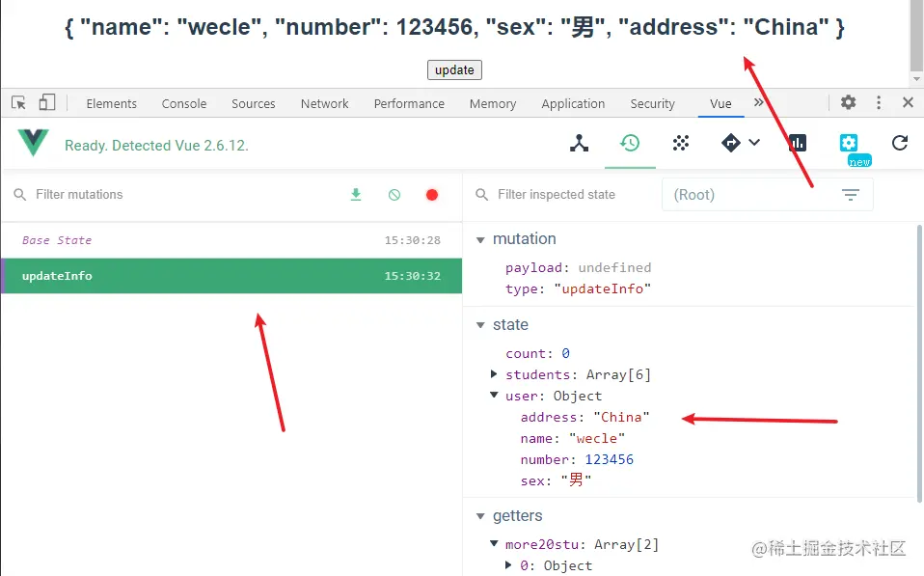Click the Ready. Detected Vue 2.6.12 text
Image resolution: width=924 pixels, height=576 pixels.
coord(156,145)
